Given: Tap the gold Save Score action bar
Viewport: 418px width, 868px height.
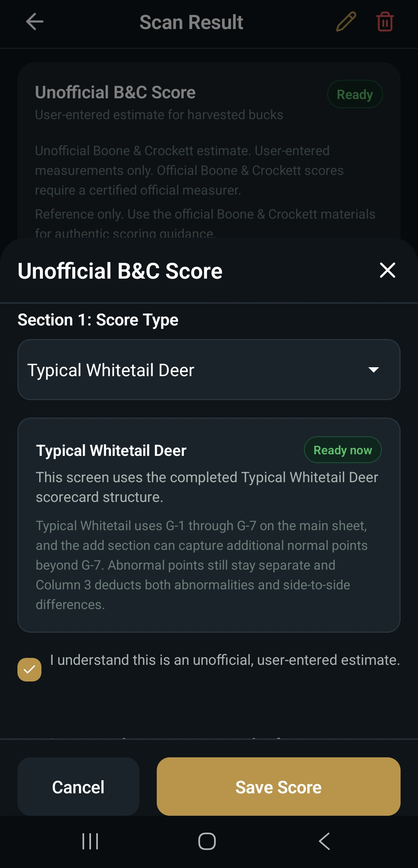Looking at the screenshot, I should click(x=278, y=787).
